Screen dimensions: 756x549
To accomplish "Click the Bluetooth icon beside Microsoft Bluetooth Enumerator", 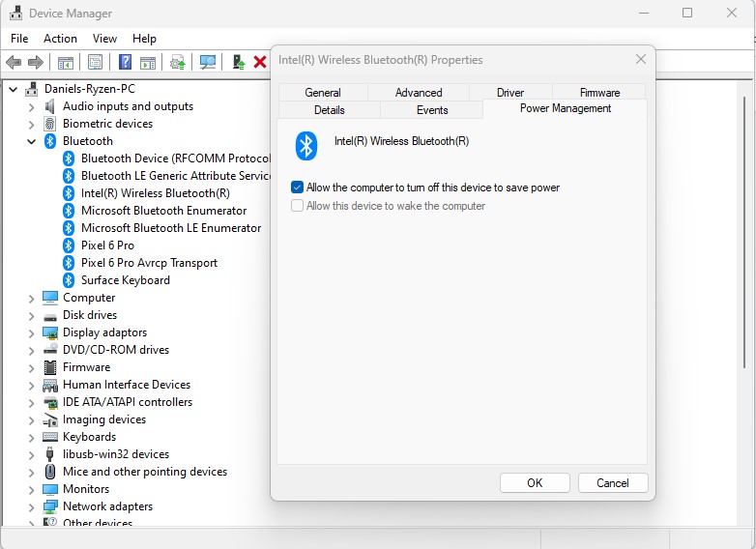I will [x=69, y=211].
